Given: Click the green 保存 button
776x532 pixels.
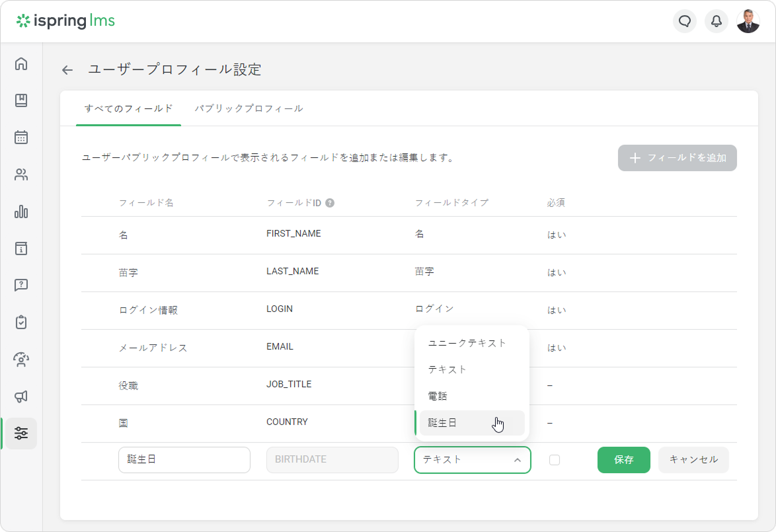Looking at the screenshot, I should (623, 460).
